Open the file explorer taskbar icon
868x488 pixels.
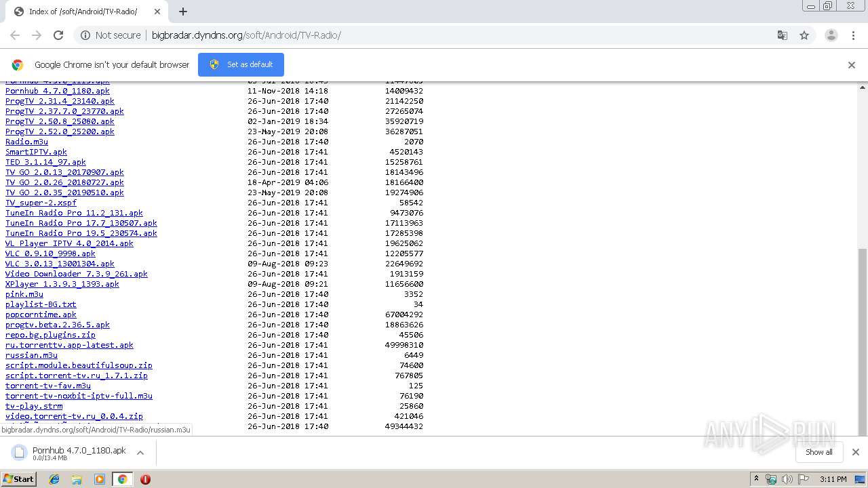(77, 479)
